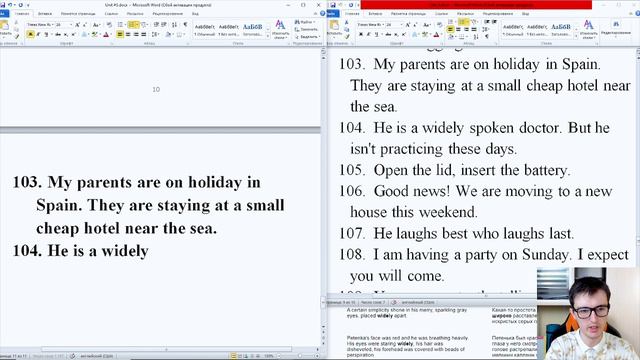Grow font size in the left Word window

pos(78,25)
